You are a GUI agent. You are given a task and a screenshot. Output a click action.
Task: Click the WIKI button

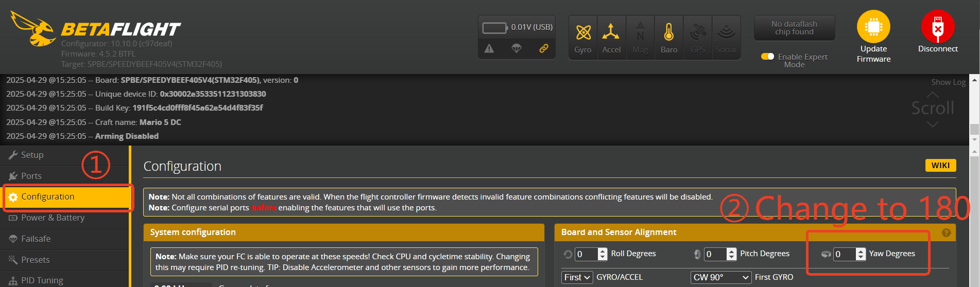tap(940, 165)
